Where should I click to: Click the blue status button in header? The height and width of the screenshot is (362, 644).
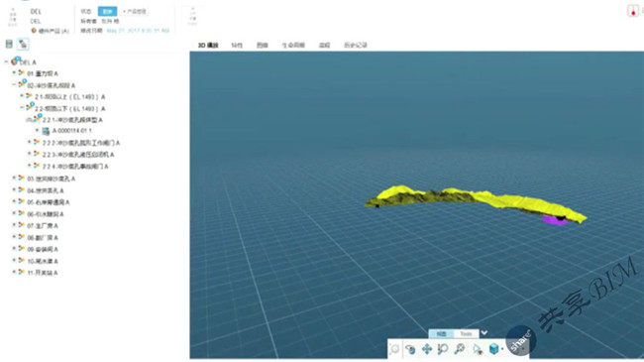pyautogui.click(x=107, y=12)
